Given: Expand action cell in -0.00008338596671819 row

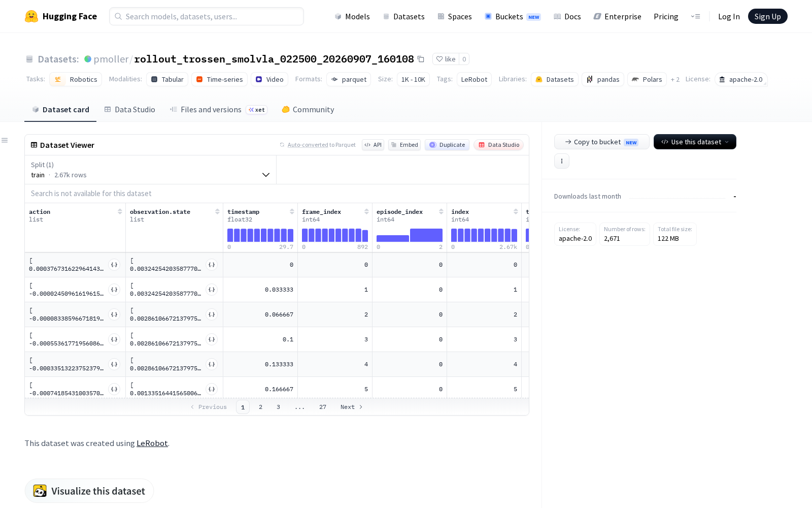Looking at the screenshot, I should [x=114, y=314].
